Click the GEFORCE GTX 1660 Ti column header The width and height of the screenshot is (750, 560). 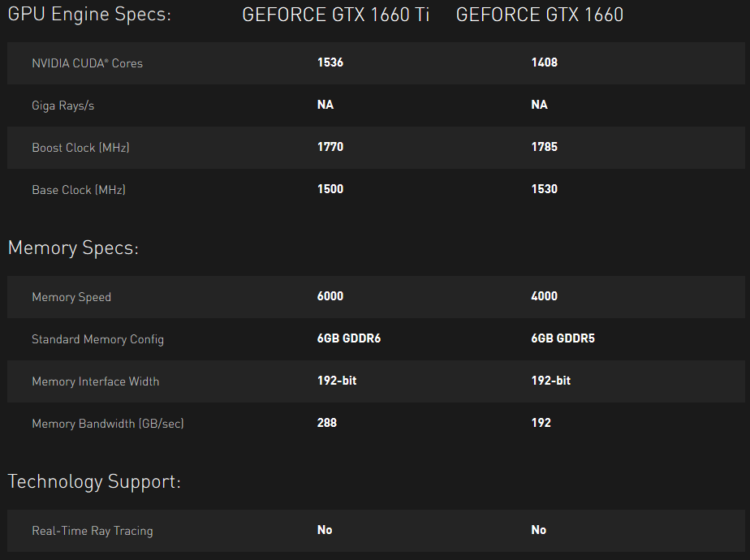coord(336,15)
